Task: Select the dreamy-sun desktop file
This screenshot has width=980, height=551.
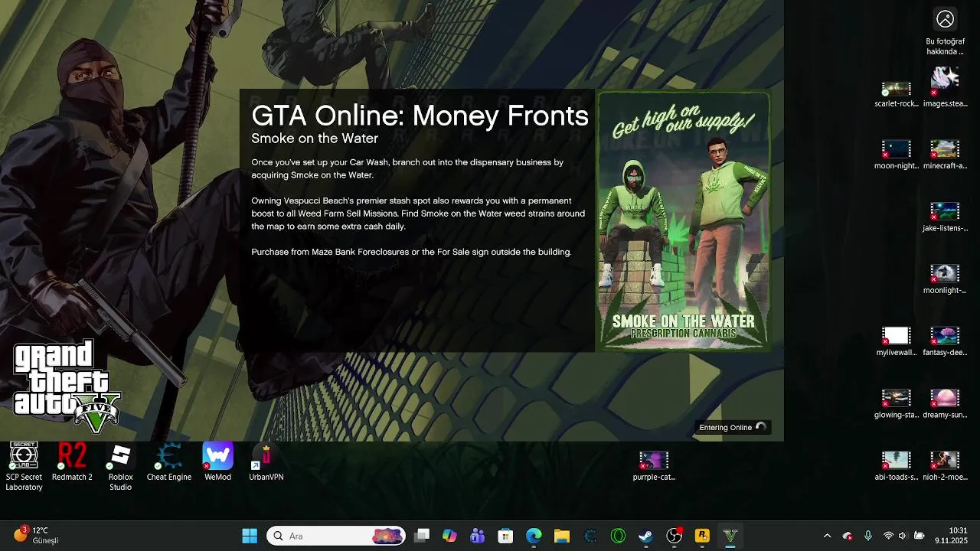Action: (945, 404)
